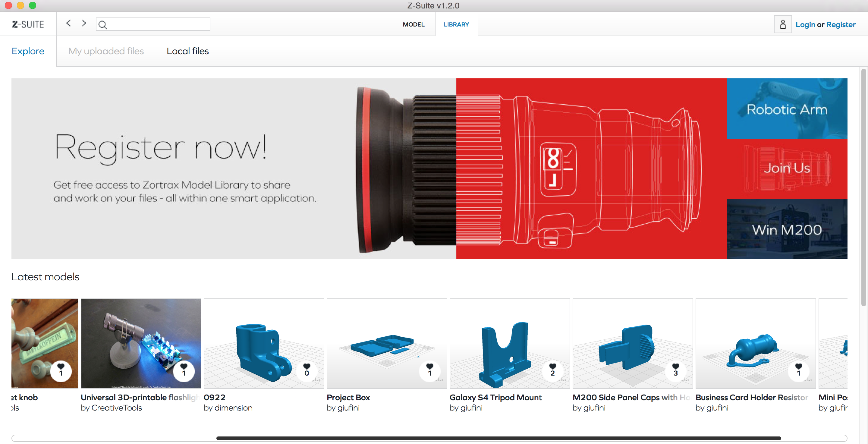868x444 pixels.
Task: Click the Register link
Action: point(840,25)
